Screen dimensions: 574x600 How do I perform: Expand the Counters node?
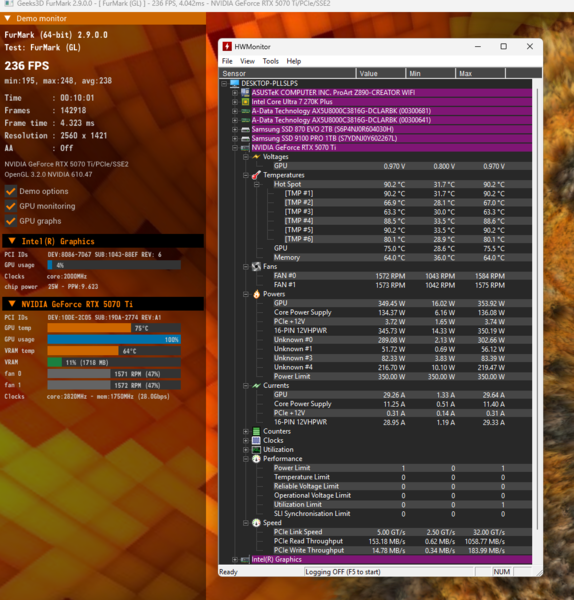click(x=246, y=431)
